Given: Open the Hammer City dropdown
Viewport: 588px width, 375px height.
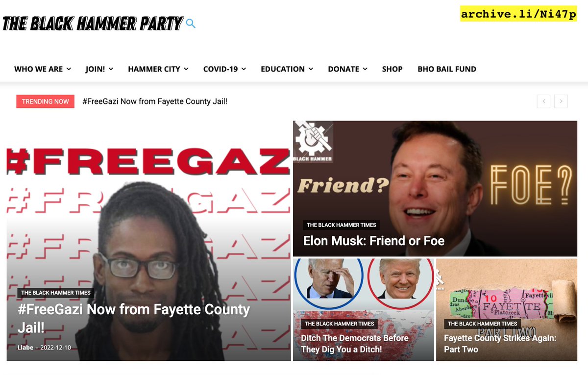Looking at the screenshot, I should click(x=158, y=69).
